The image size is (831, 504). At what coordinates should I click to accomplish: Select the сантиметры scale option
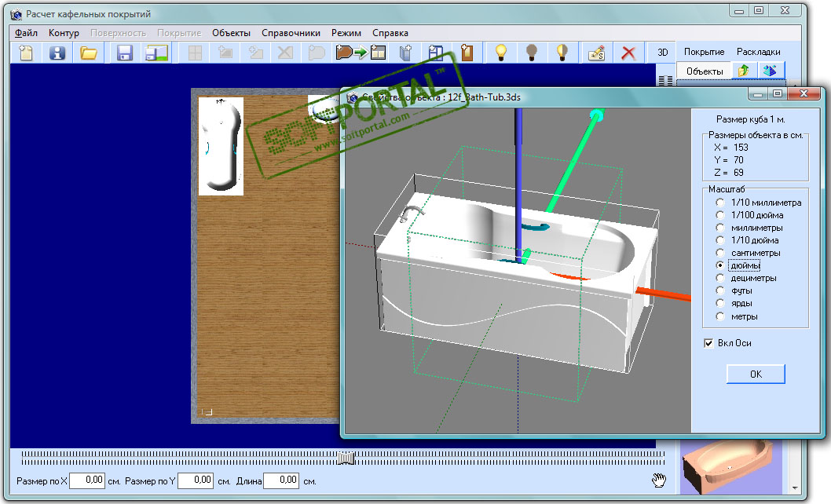pyautogui.click(x=749, y=253)
